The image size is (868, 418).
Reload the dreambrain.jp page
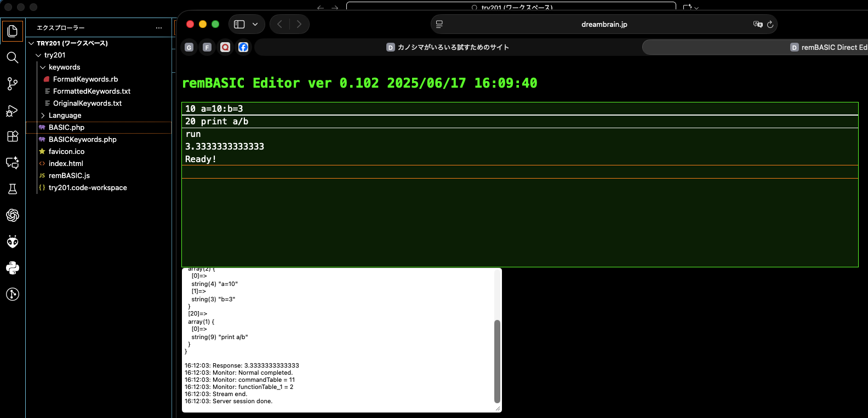pos(770,24)
